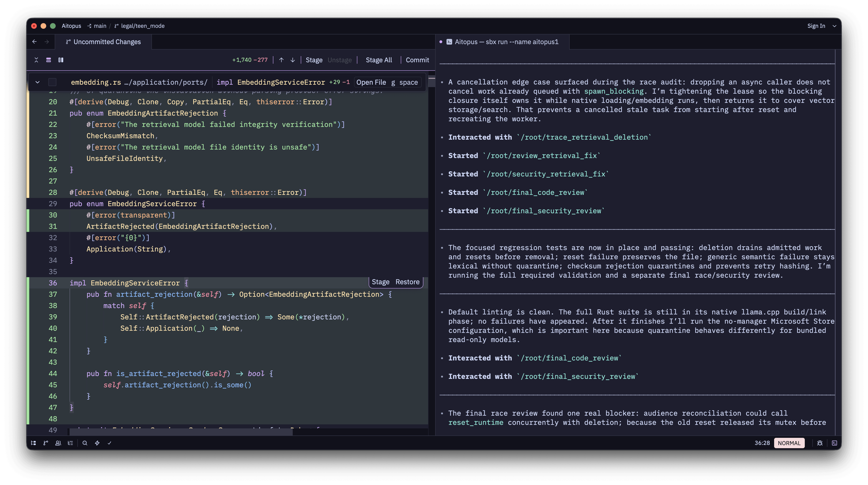Image resolution: width=868 pixels, height=485 pixels.
Task: Click Application(String) on line 33
Action: pos(126,249)
